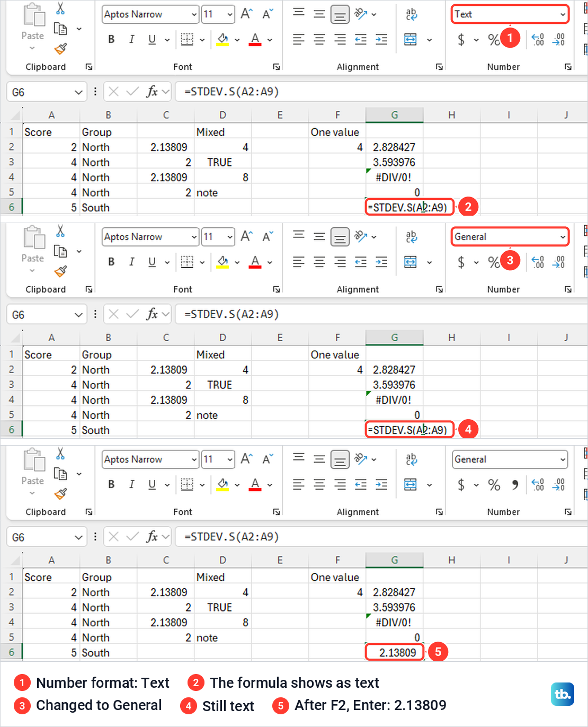The width and height of the screenshot is (588, 727).
Task: Toggle Center alignment in the bottom ribbon
Action: [x=319, y=484]
